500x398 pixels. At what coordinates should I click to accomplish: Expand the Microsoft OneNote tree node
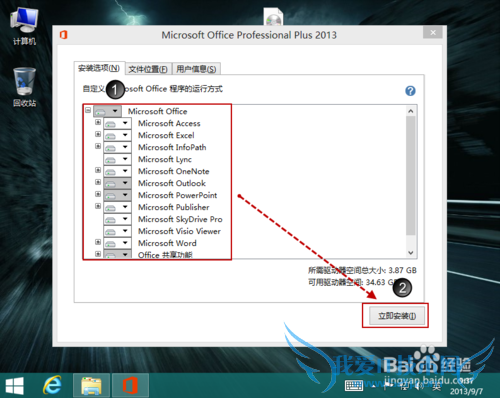tap(98, 170)
